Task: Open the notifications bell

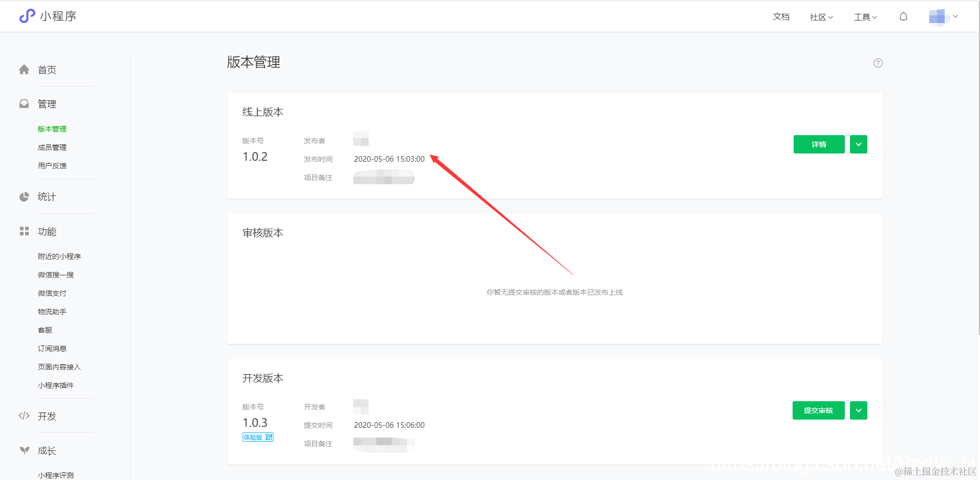Action: click(903, 17)
